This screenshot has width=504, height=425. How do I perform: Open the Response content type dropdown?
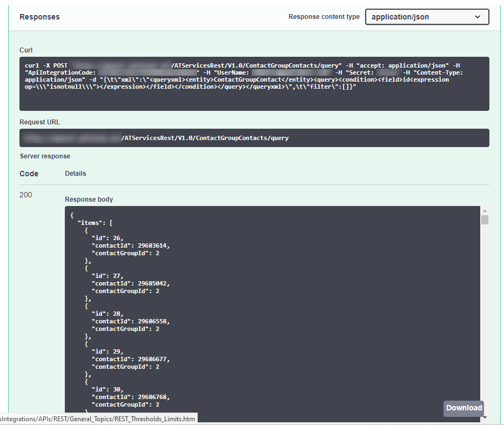tap(426, 17)
